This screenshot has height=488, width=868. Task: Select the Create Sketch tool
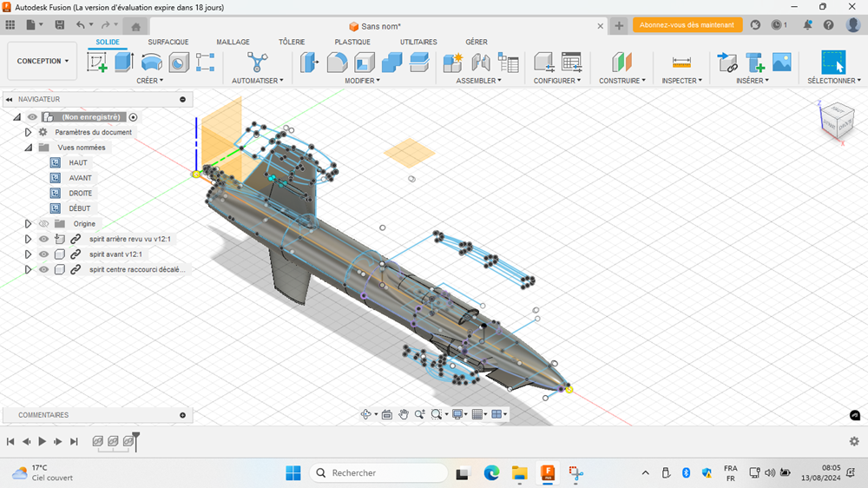pyautogui.click(x=97, y=62)
